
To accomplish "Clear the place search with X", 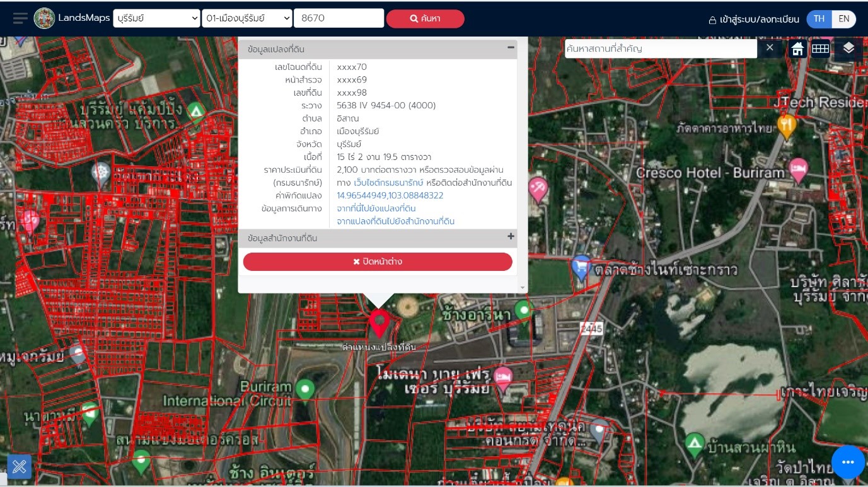I will (x=770, y=49).
